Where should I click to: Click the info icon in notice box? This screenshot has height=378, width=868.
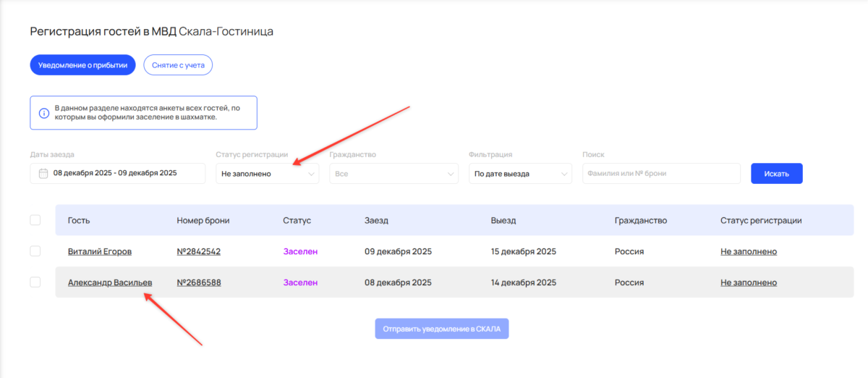pyautogui.click(x=44, y=113)
